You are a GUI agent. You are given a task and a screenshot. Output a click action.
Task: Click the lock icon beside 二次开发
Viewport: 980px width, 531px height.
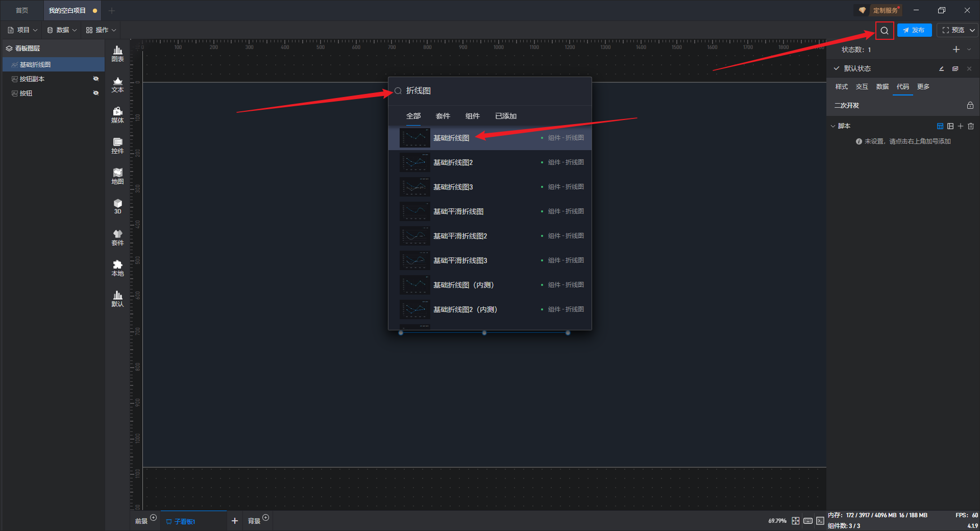coord(970,105)
